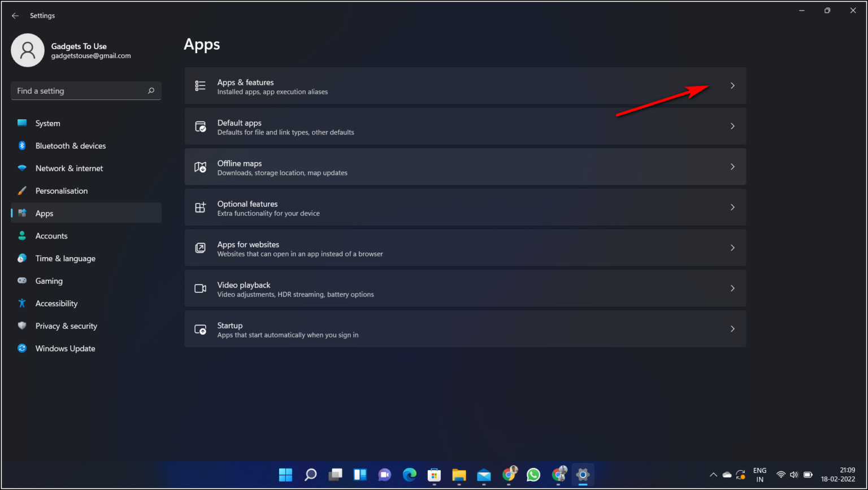Launch Microsoft Edge from the taskbar

pyautogui.click(x=409, y=475)
